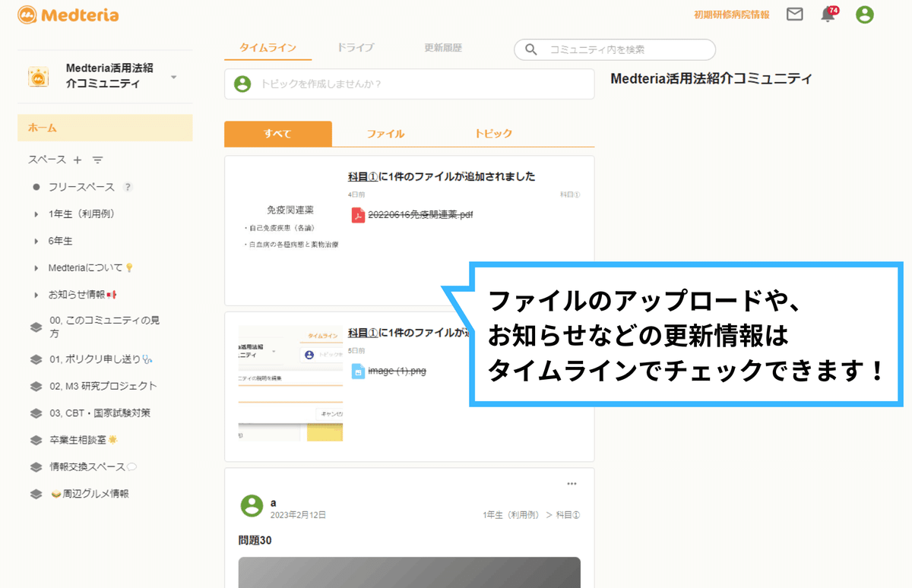The height and width of the screenshot is (588, 912).
Task: Open the community switcher dropdown arrow
Action: click(x=173, y=77)
